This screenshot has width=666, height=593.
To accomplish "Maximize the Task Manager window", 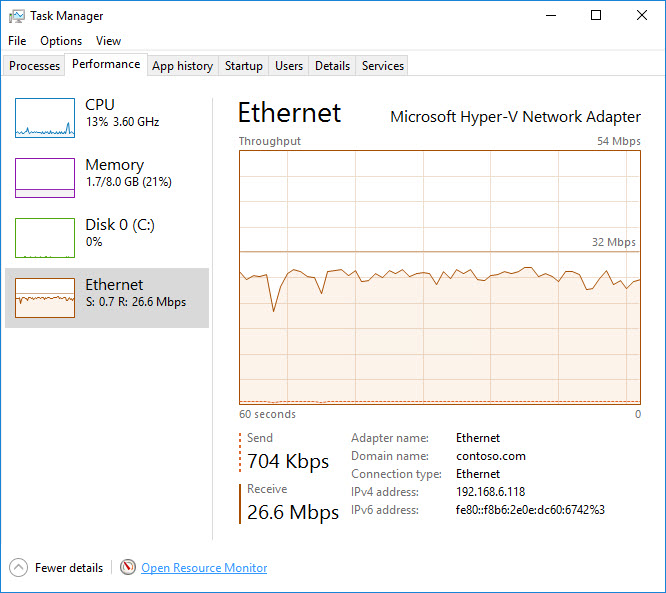I will (x=596, y=16).
